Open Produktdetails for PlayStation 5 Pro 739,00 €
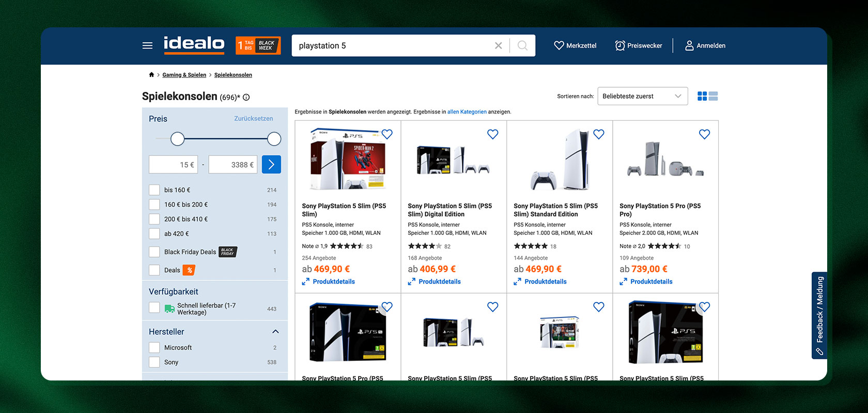868x413 pixels. tap(652, 281)
